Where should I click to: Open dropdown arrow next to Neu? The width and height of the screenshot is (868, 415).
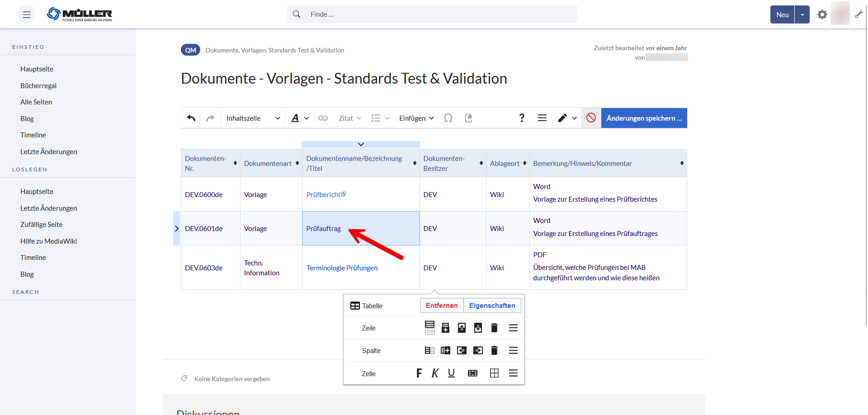click(x=802, y=14)
